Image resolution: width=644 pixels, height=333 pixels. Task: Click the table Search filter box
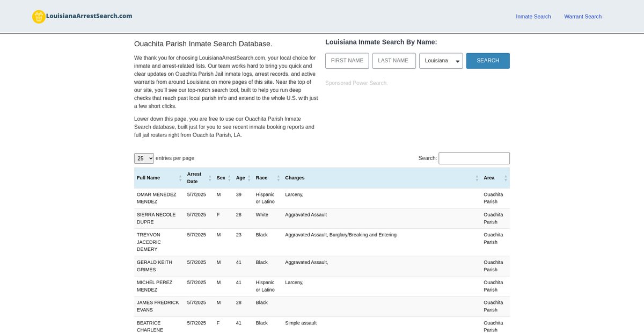pyautogui.click(x=474, y=158)
